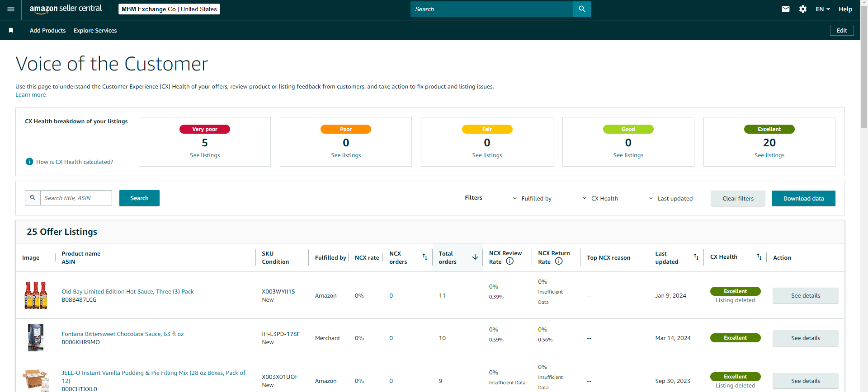Viewport: 868px width, 392px height.
Task: See listings under Excellent
Action: (769, 155)
